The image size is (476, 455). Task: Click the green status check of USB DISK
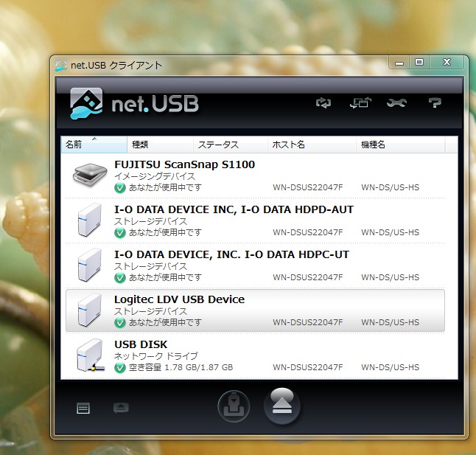coord(120,368)
